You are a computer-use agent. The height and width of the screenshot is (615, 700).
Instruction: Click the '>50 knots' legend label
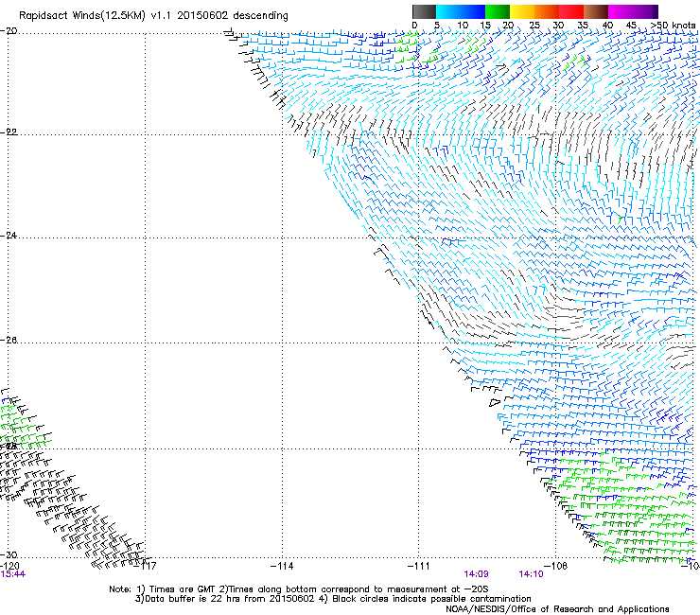(673, 26)
